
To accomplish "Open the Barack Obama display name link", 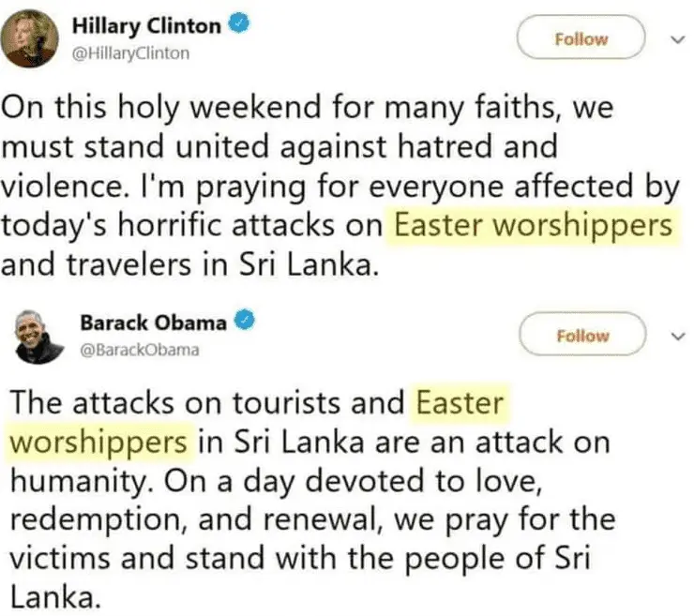I will tap(152, 323).
